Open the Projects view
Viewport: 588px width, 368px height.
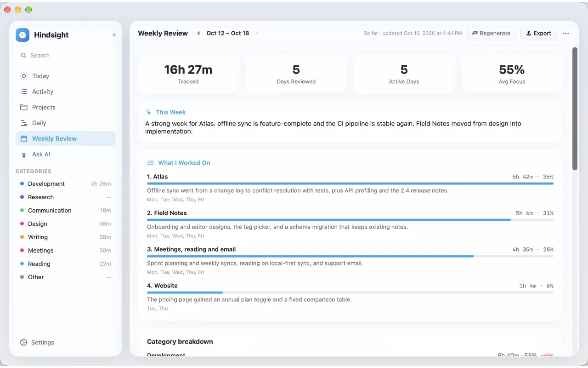(x=66, y=107)
